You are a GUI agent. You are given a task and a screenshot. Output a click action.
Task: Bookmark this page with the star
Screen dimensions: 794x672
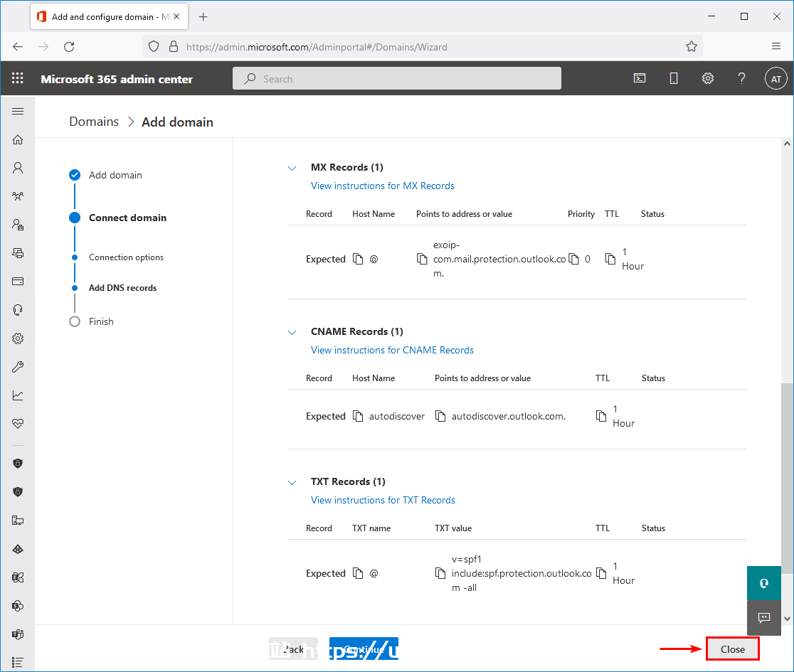coord(692,47)
